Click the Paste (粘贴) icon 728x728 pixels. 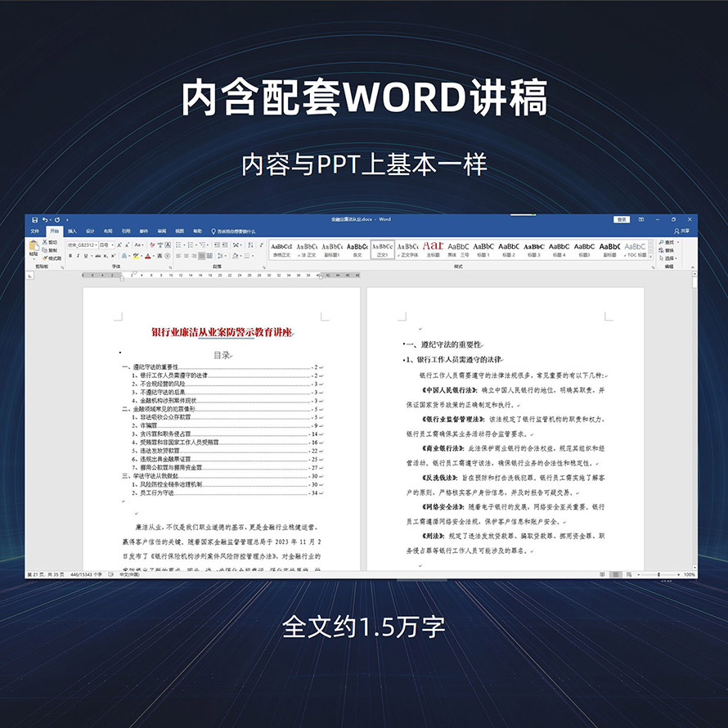point(34,248)
